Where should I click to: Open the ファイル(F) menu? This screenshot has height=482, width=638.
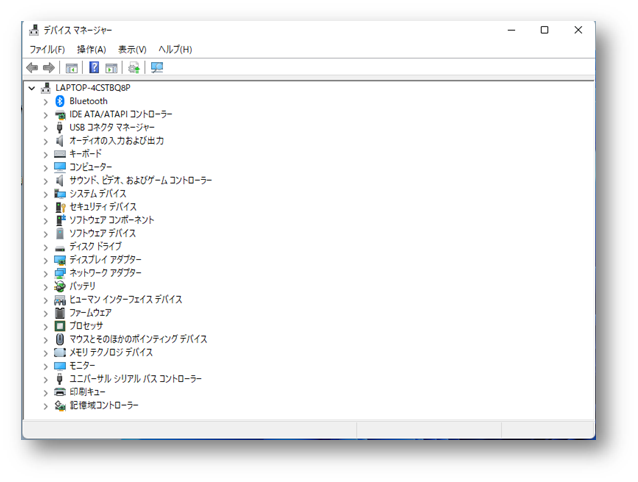47,49
